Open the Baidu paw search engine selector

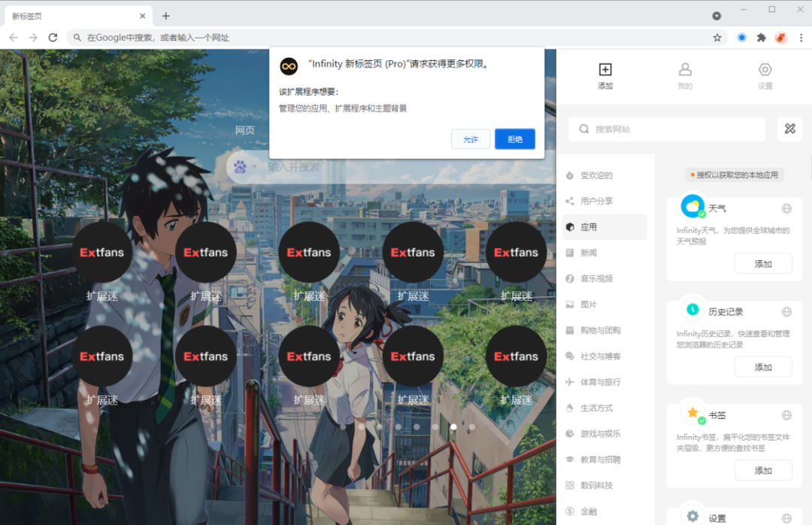pos(244,167)
